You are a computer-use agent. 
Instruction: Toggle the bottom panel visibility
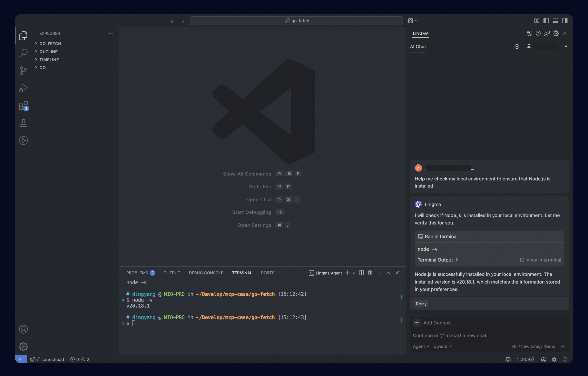pos(555,21)
